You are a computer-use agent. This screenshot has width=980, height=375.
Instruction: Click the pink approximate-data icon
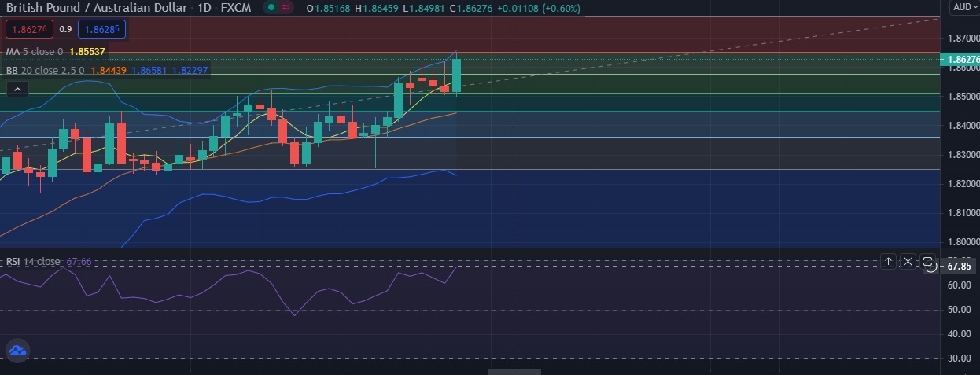286,8
